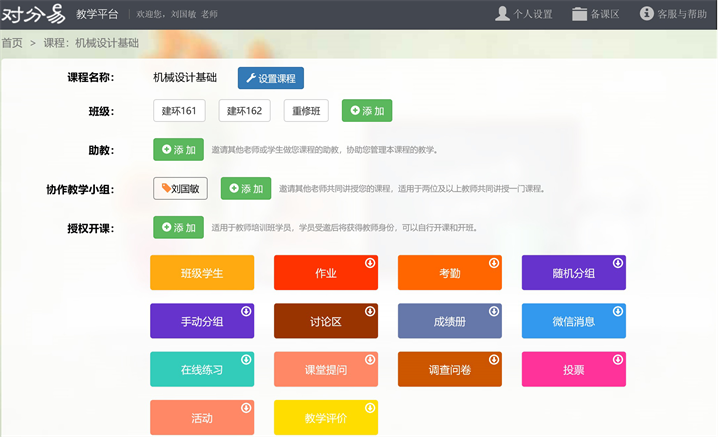Click download arrow icon on 作业 tile
This screenshot has height=437, width=718.
[369, 263]
